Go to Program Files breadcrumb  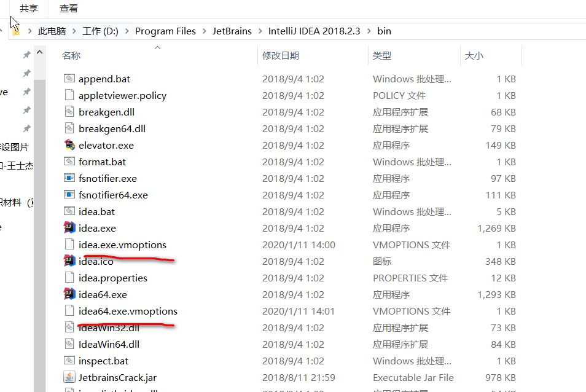tap(165, 31)
